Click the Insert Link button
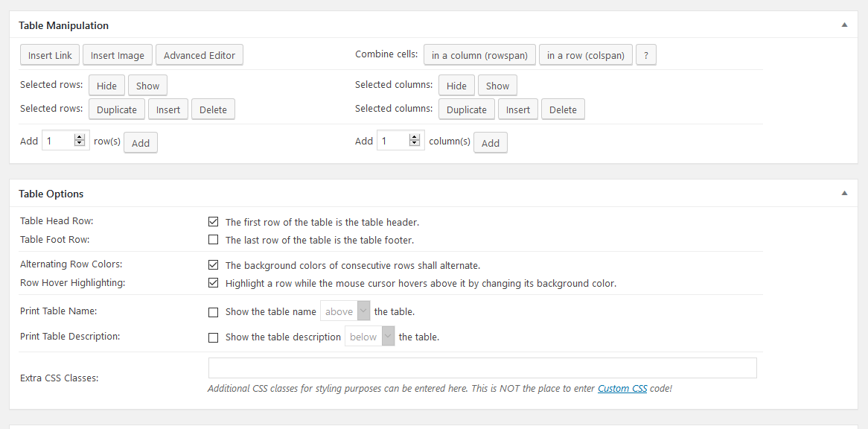 tap(49, 54)
